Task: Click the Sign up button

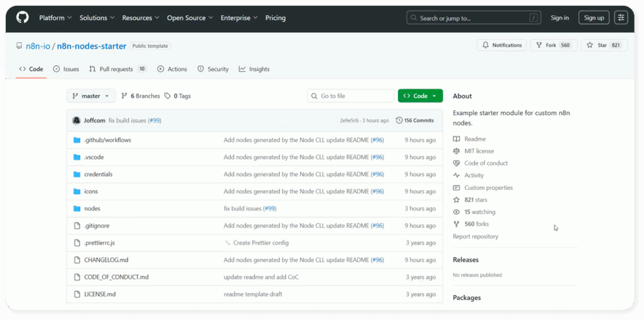Action: (x=594, y=18)
